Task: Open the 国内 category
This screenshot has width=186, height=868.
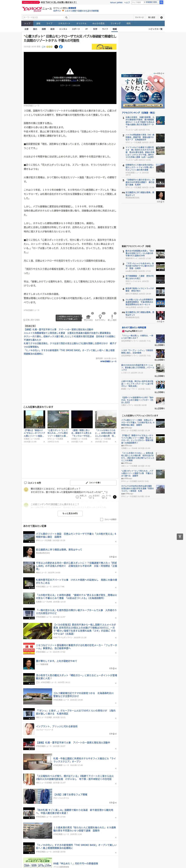Action: point(35,29)
